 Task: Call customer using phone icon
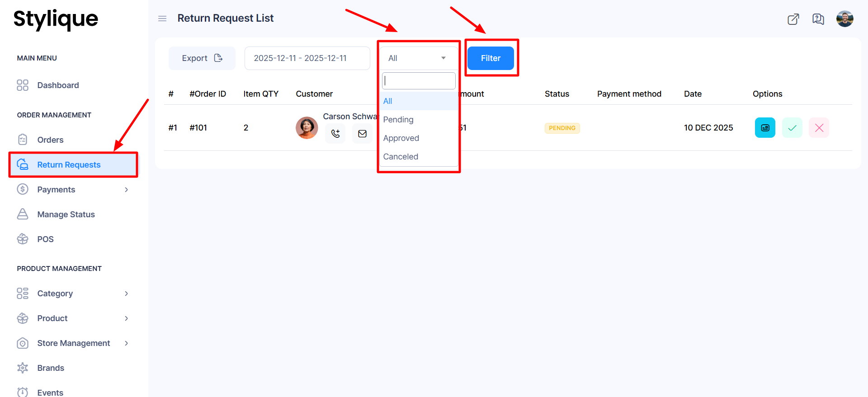click(x=335, y=134)
